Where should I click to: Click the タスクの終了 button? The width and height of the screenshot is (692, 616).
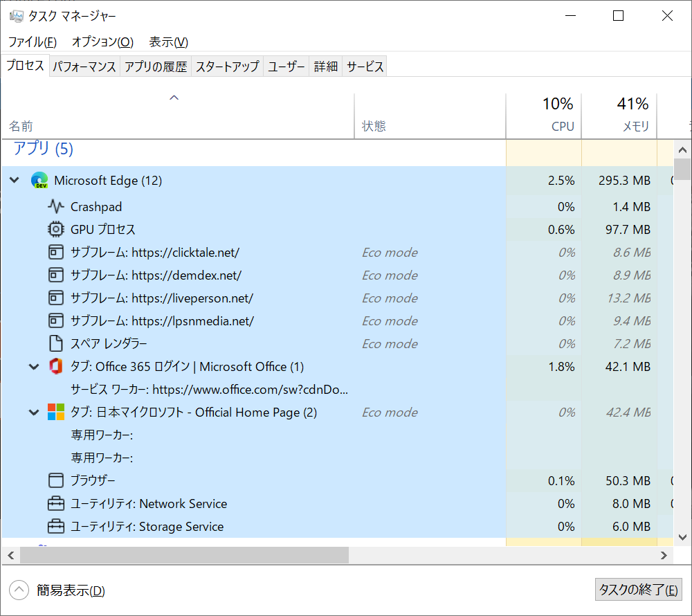point(638,590)
